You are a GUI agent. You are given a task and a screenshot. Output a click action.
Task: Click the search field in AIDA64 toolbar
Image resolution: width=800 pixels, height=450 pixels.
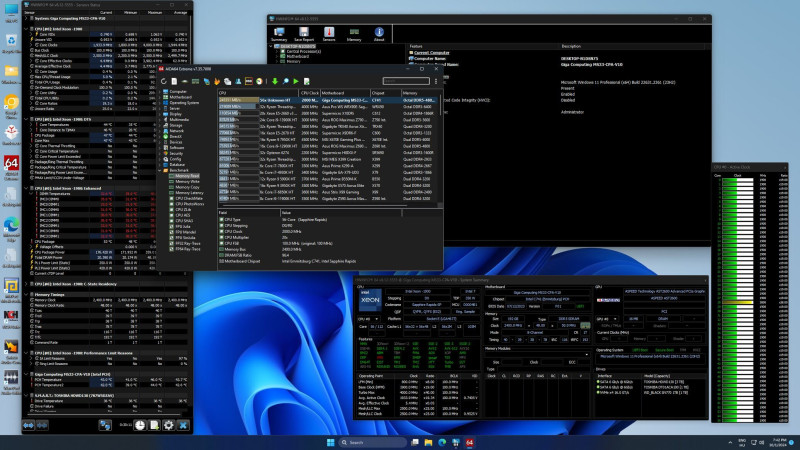pyautogui.click(x=406, y=81)
